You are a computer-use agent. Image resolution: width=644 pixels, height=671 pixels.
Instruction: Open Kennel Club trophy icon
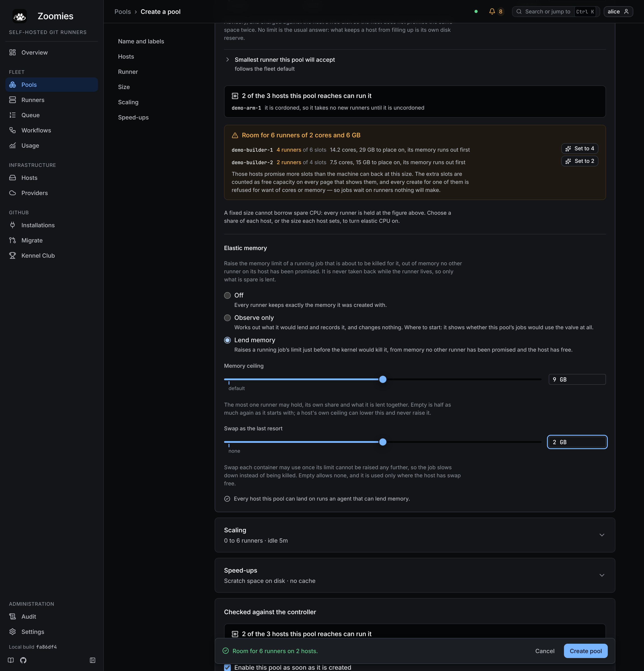(x=13, y=255)
